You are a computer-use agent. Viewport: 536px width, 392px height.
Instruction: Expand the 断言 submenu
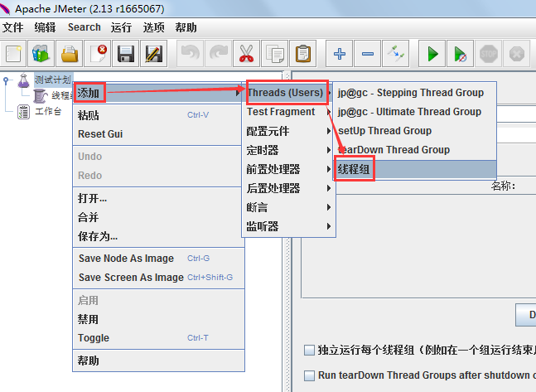(288, 207)
